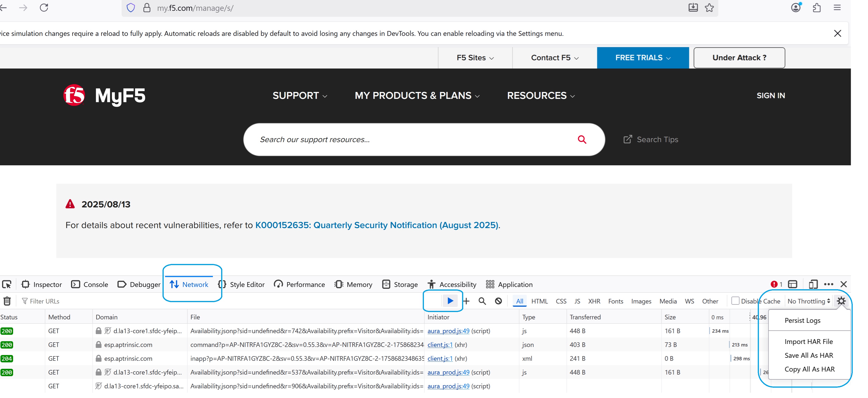Screen dimensions: 868x398
Task: Open the Storage tab
Action: coord(400,284)
